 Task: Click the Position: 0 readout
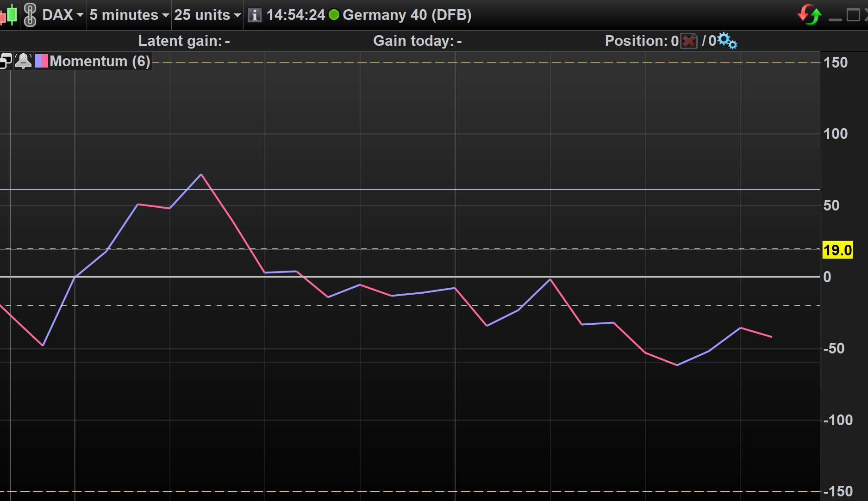click(x=642, y=41)
